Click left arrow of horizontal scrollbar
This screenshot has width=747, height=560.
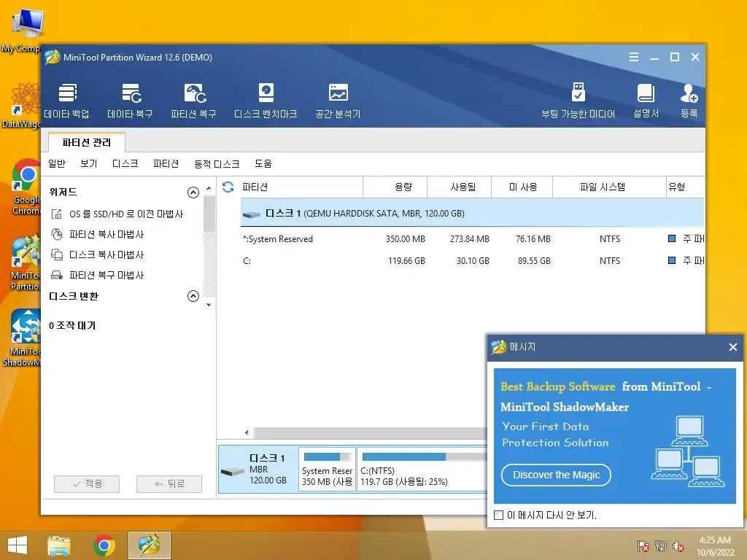tap(247, 432)
